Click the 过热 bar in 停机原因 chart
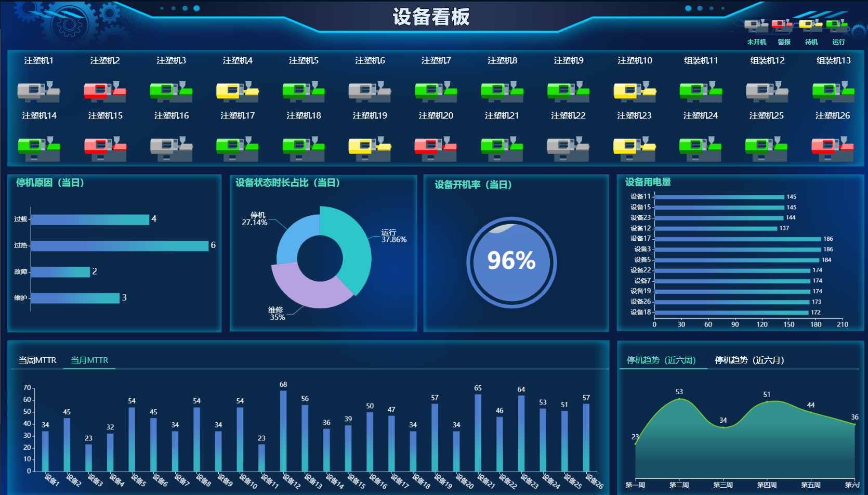This screenshot has width=868, height=495. [x=120, y=245]
